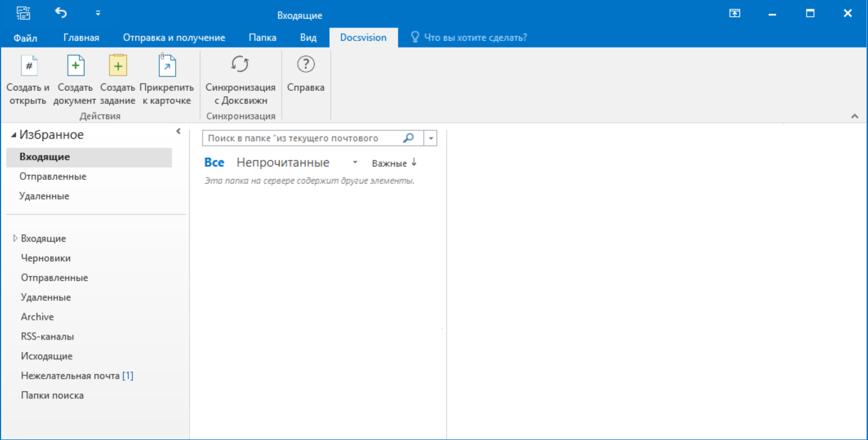This screenshot has height=440, width=868.
Task: Open the Вид tab
Action: pyautogui.click(x=308, y=38)
